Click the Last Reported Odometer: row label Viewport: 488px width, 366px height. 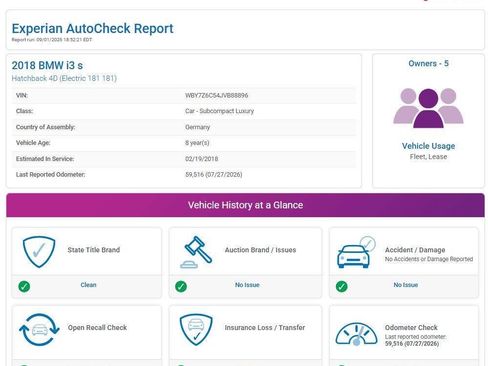(x=51, y=175)
